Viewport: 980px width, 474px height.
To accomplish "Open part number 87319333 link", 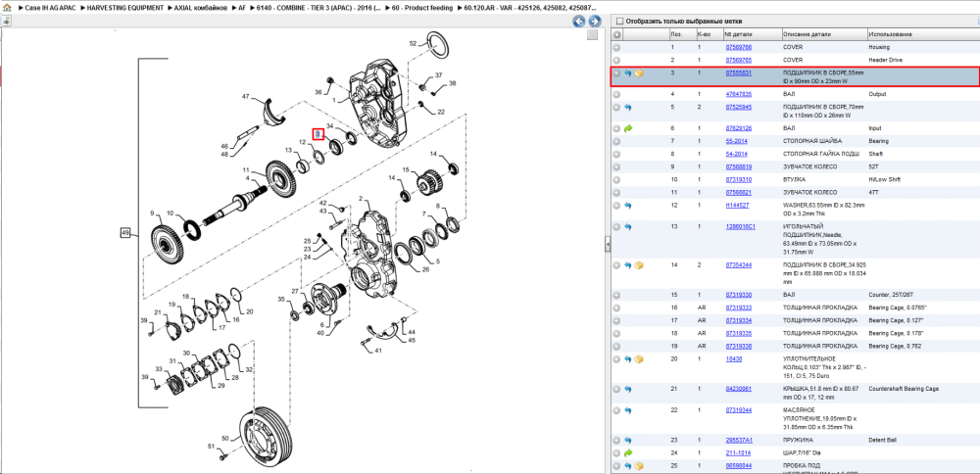I will coord(738,308).
